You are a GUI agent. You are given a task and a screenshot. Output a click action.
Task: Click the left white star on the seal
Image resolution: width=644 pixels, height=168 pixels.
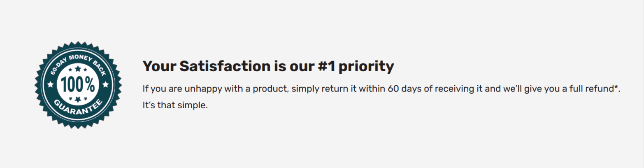tap(50, 84)
